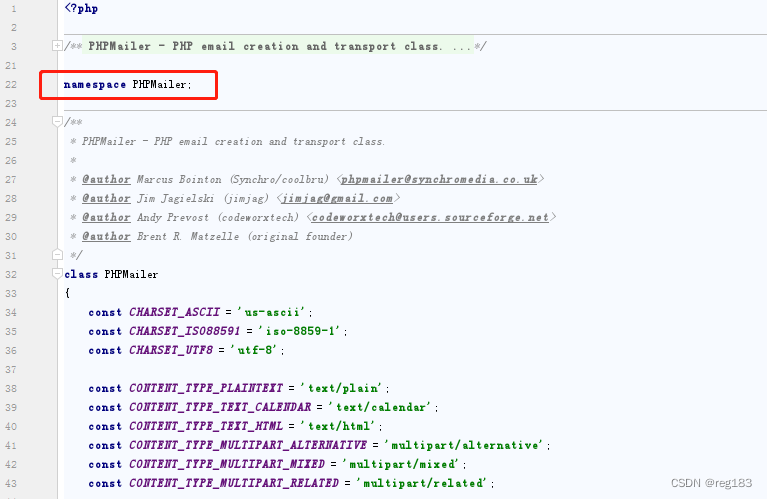The height and width of the screenshot is (499, 767).
Task: Click the CHARSET_UTF8 constant name
Action: pyautogui.click(x=171, y=350)
